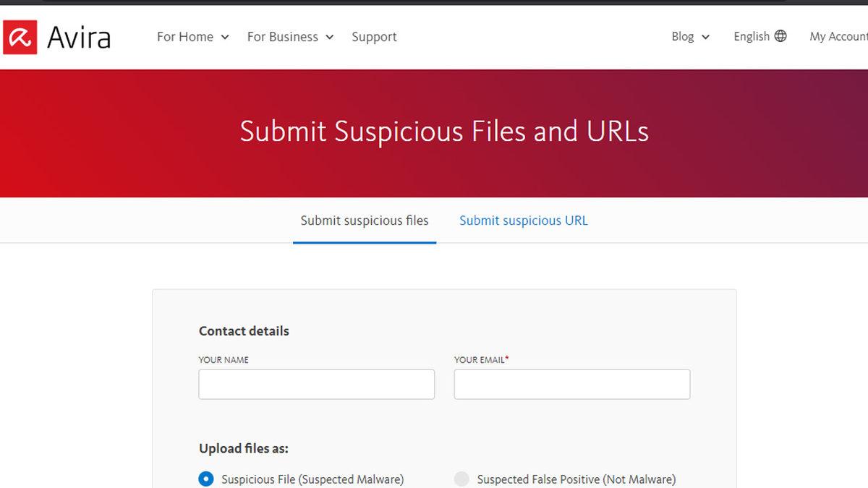Switch to Submit suspicious URL tab
The width and height of the screenshot is (868, 488).
[x=524, y=221]
